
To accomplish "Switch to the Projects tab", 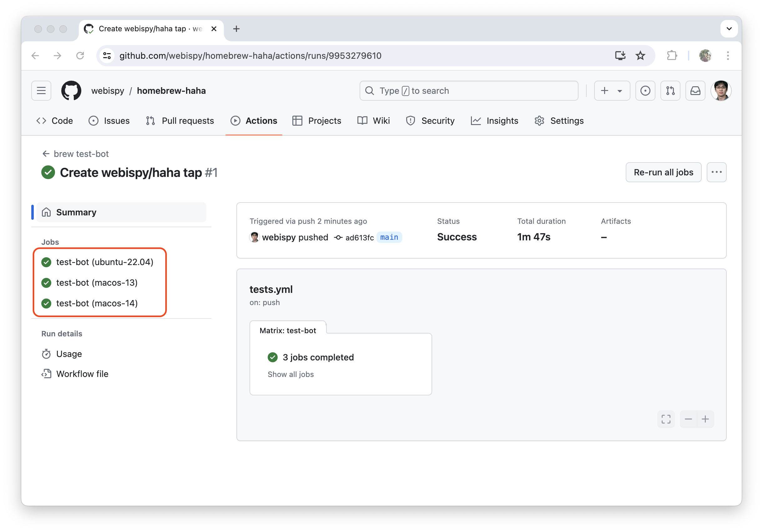I will pos(317,121).
